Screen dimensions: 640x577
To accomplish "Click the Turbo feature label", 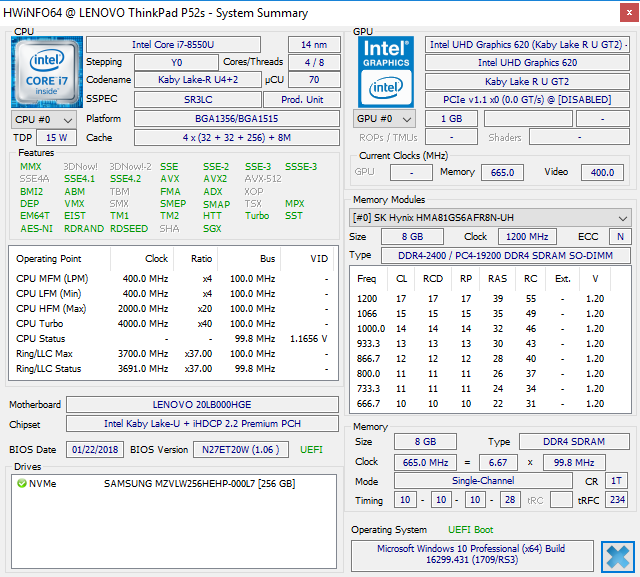I will coord(257,215).
